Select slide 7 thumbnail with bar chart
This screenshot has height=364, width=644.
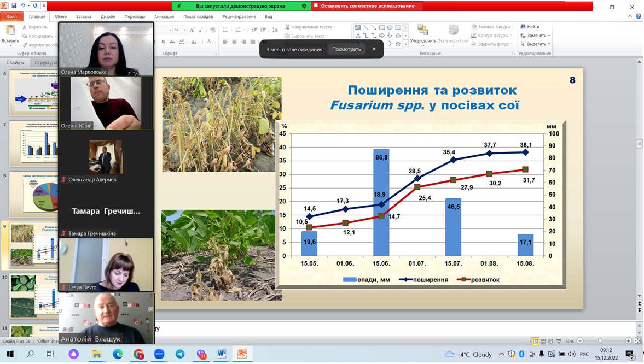pos(34,144)
